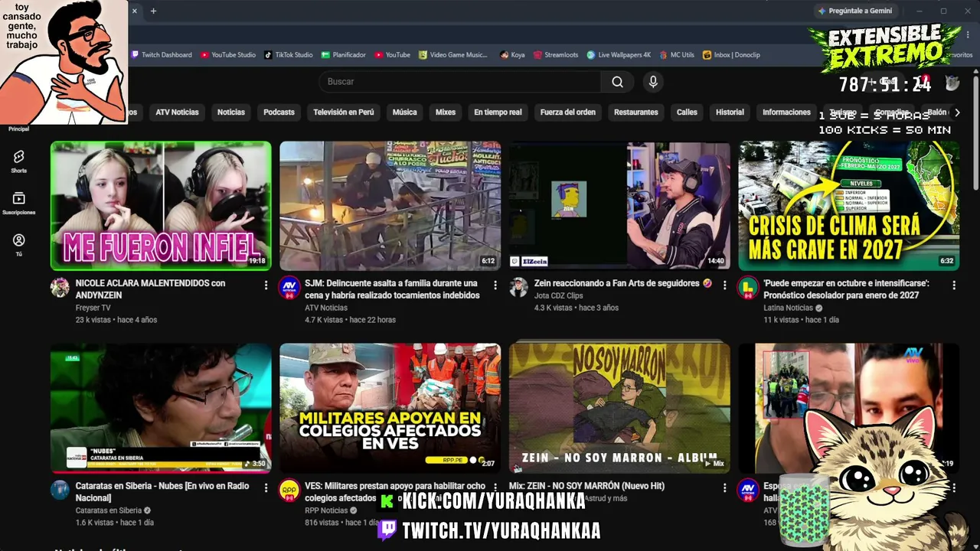Play the CRISIS DE CLIMA thumbnail
Image resolution: width=980 pixels, height=551 pixels.
click(849, 206)
